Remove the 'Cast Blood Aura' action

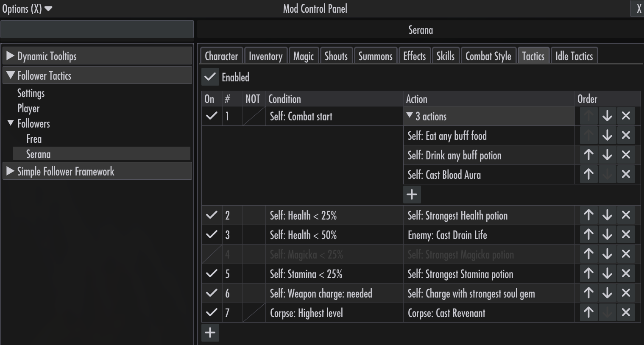626,174
